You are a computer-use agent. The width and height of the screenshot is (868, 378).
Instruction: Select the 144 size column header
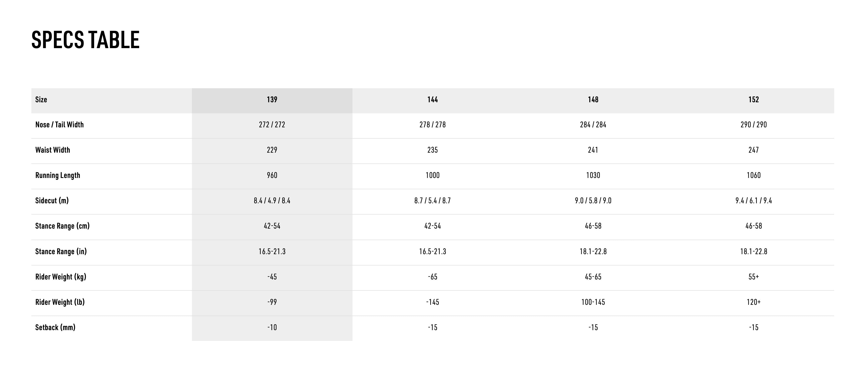pyautogui.click(x=432, y=100)
